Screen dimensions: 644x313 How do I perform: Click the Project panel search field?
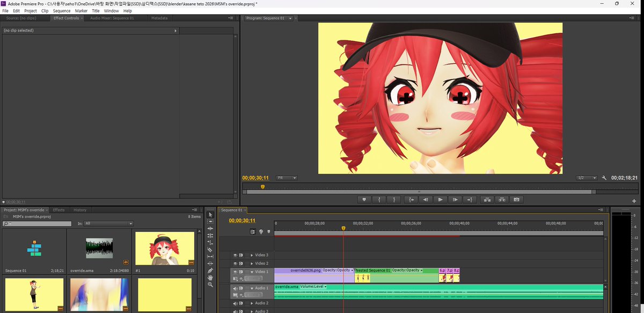[36, 223]
